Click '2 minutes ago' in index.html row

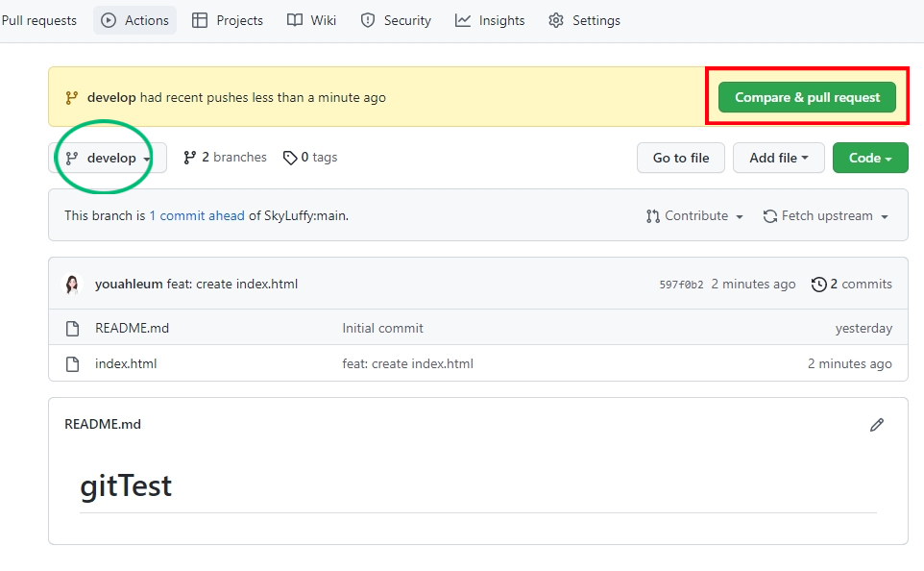pos(849,364)
